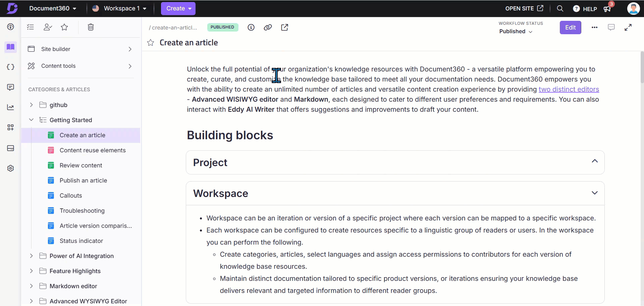Click the search magnifier icon
The height and width of the screenshot is (306, 644).
pos(560,8)
